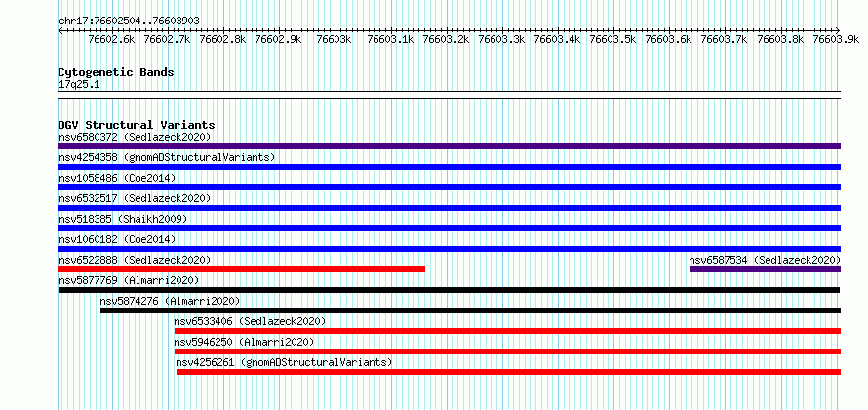Open nsv6522888 (Sedlazeck2020) label

tap(135, 260)
